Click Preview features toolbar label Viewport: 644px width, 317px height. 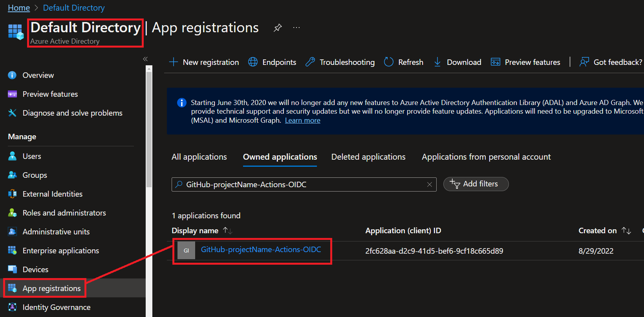(532, 62)
